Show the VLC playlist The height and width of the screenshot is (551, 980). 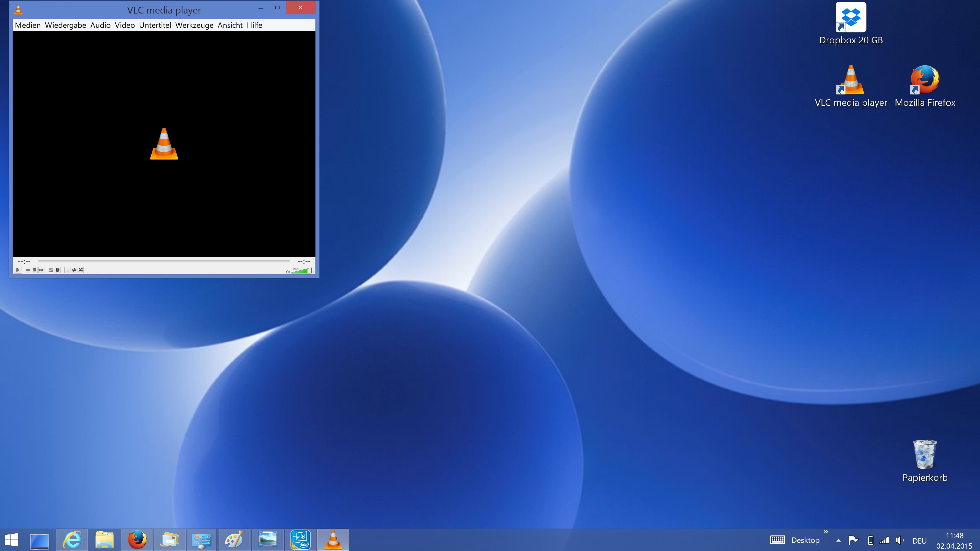67,270
